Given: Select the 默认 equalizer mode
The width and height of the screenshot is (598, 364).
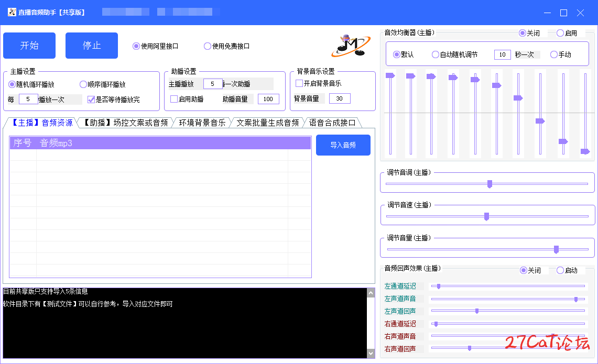Looking at the screenshot, I should [x=404, y=54].
